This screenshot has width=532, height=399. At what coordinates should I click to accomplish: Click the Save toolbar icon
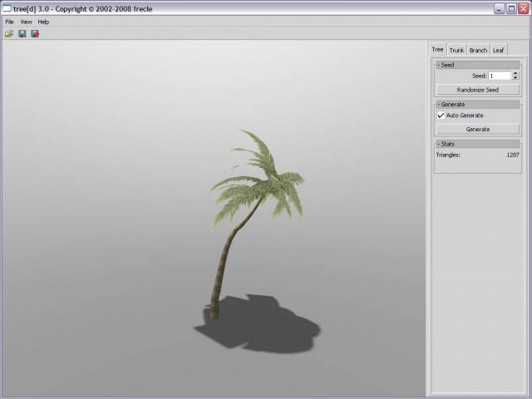22,34
